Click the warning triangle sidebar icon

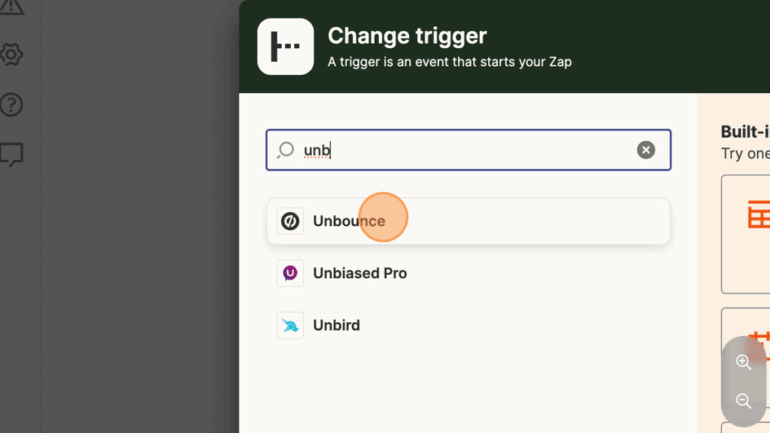(12, 8)
